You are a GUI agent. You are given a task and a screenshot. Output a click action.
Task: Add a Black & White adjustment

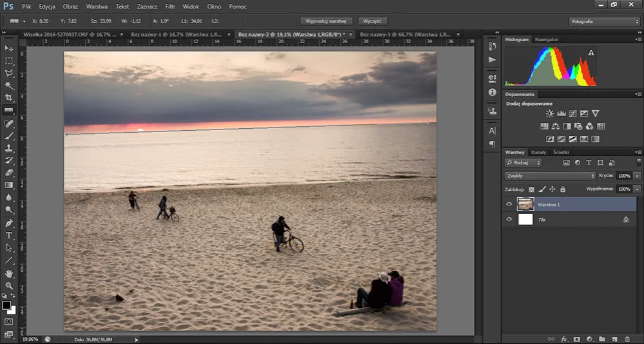click(x=567, y=126)
